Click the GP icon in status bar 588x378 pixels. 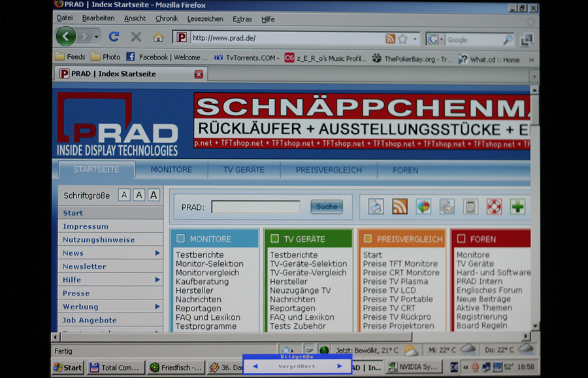(x=309, y=351)
